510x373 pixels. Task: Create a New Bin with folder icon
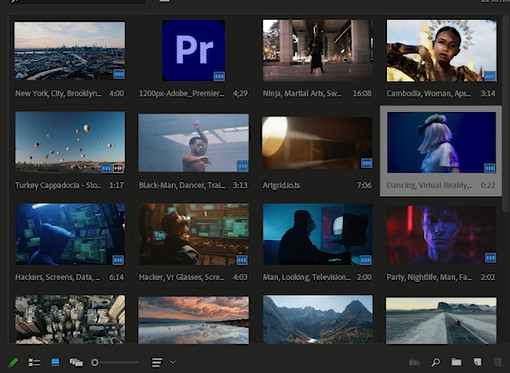click(456, 362)
